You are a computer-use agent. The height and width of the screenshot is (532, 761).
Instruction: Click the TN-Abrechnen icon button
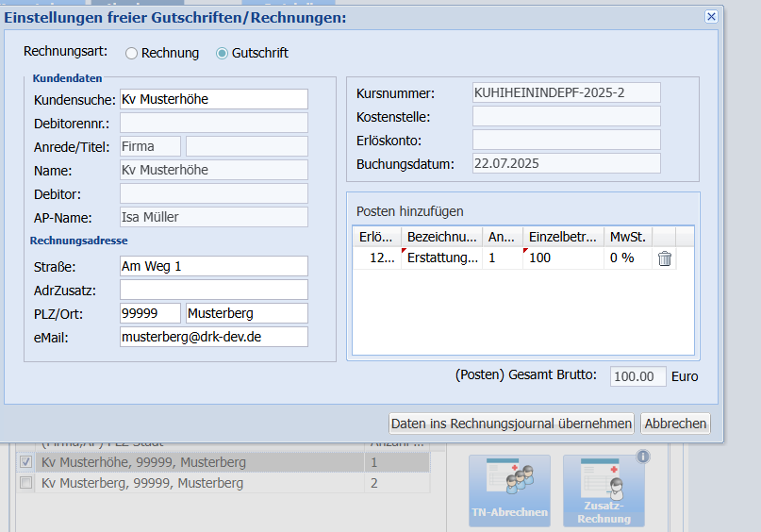509,489
